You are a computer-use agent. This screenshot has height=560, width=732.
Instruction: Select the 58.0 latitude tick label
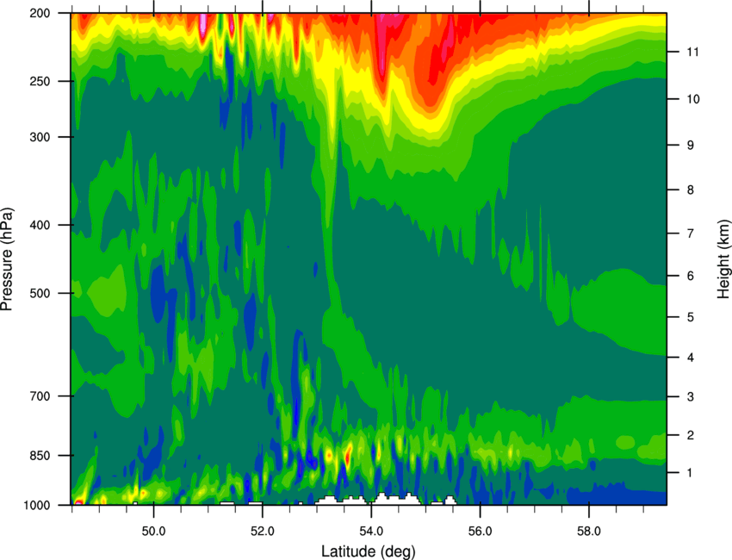[x=589, y=532]
